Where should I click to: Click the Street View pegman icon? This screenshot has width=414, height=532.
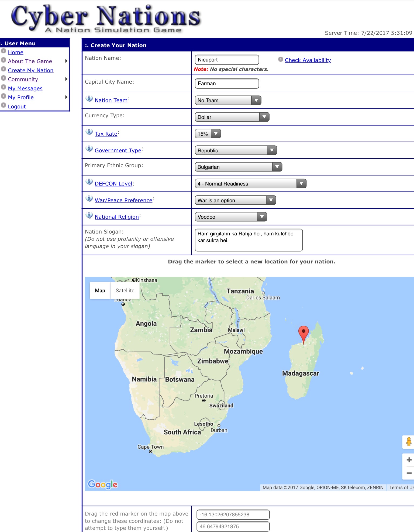pos(409,442)
